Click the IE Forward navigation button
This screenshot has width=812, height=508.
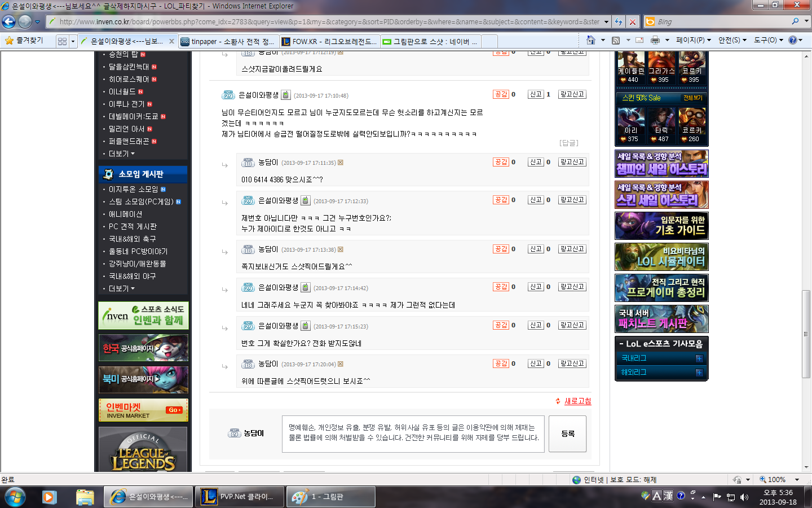(25, 21)
